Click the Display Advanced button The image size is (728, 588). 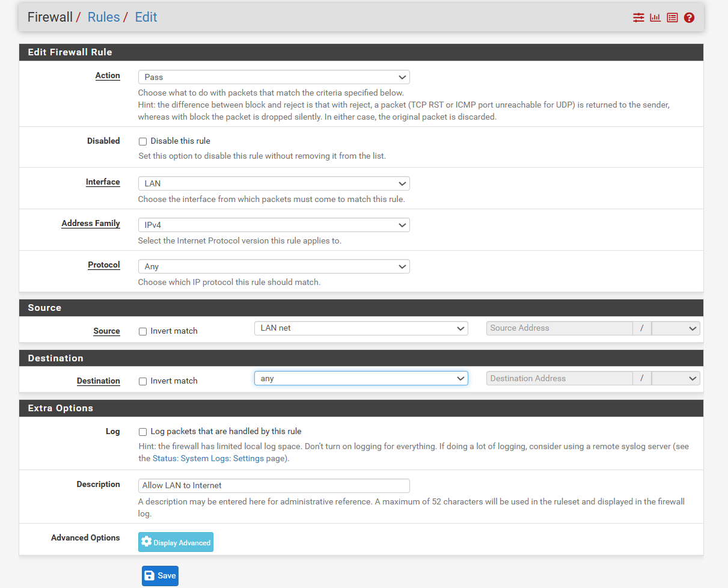pos(176,542)
